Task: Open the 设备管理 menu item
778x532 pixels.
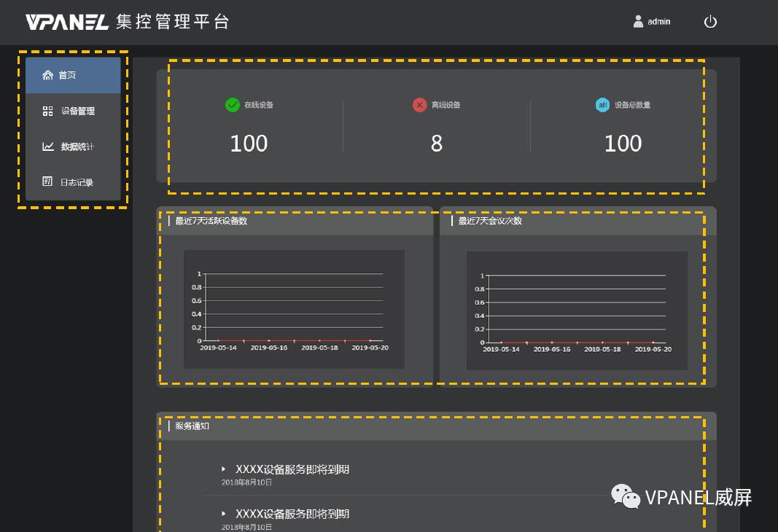Action: click(78, 111)
